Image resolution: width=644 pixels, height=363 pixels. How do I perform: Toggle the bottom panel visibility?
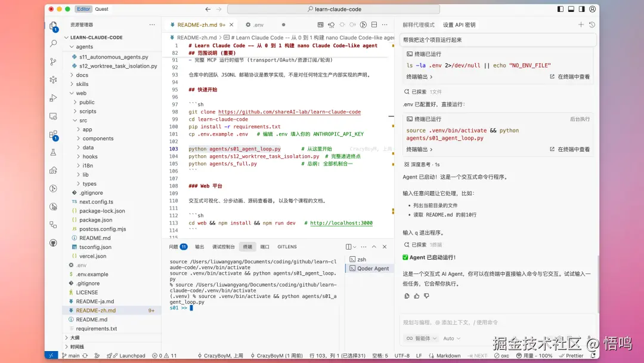[571, 9]
